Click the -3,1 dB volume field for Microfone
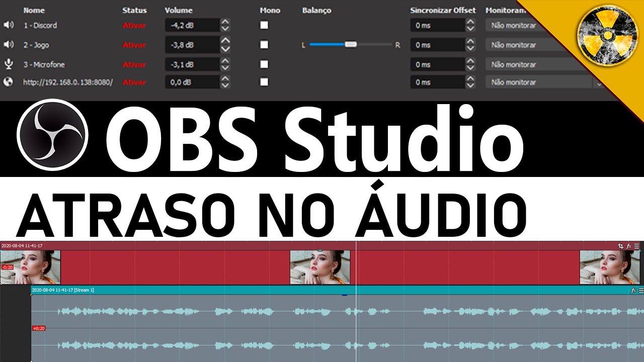The width and height of the screenshot is (644, 362). (x=193, y=64)
